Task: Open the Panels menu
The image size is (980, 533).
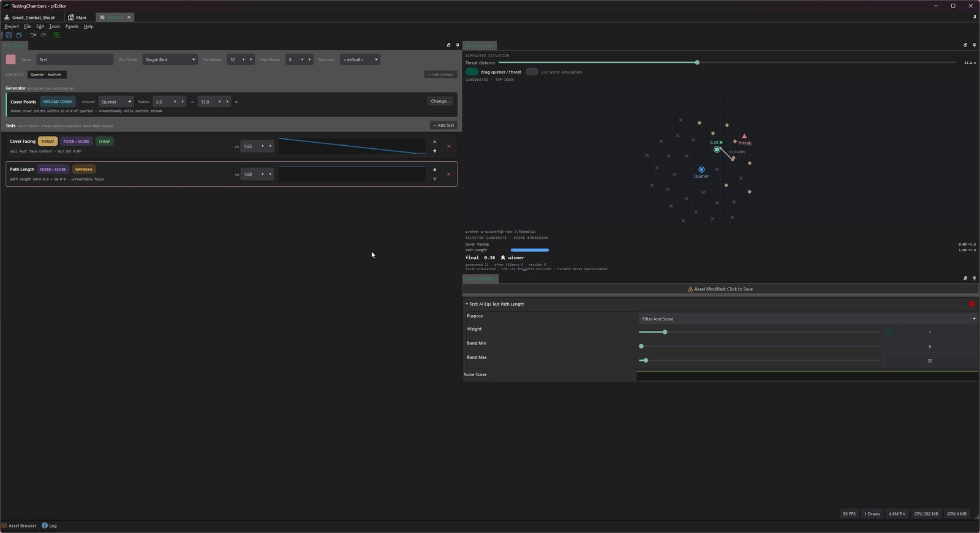Action: [x=72, y=26]
